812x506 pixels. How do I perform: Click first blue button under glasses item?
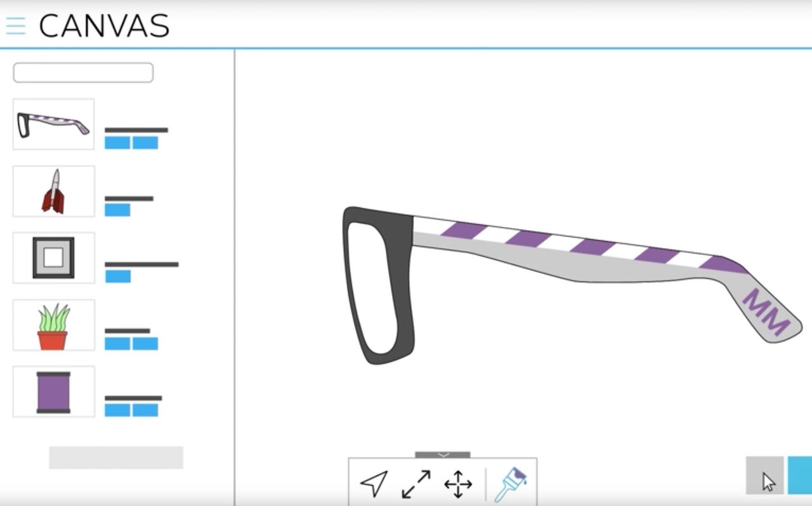[x=117, y=143]
